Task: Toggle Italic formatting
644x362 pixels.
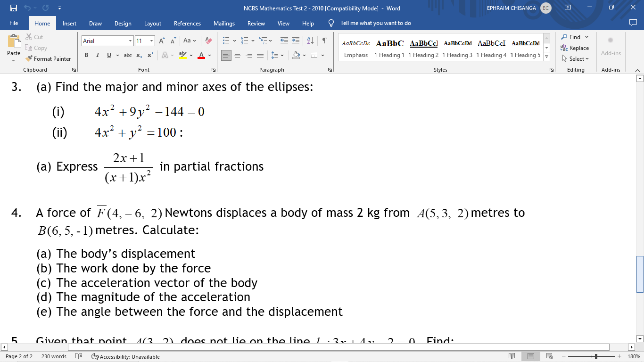Action: (98, 55)
